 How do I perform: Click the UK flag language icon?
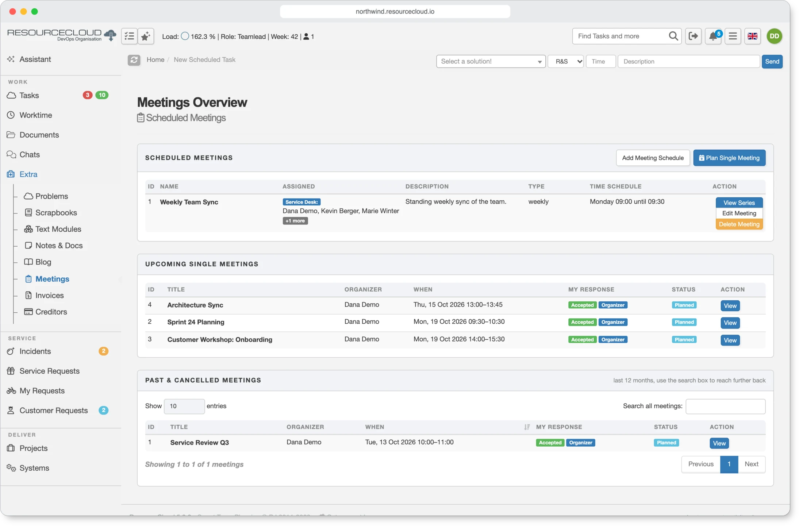[752, 36]
